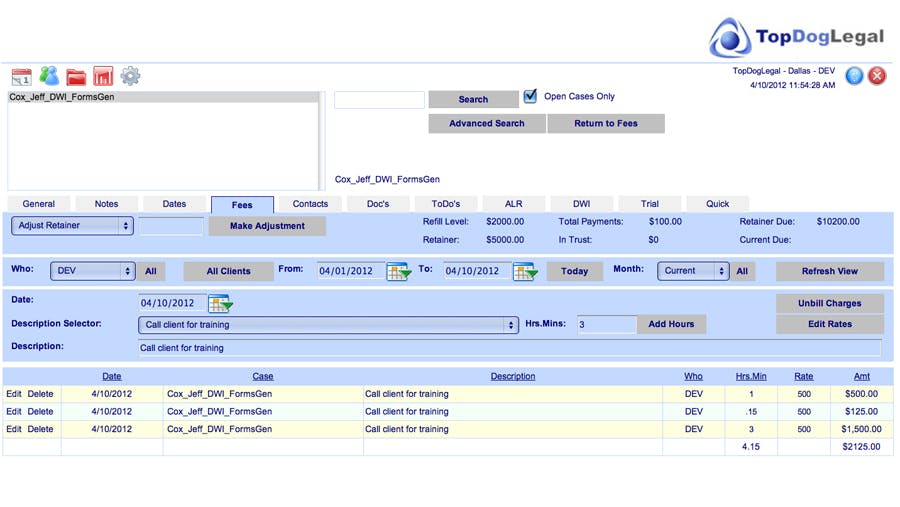Toggle the Open Cases Only checkbox
The height and width of the screenshot is (507, 900).
(x=530, y=97)
